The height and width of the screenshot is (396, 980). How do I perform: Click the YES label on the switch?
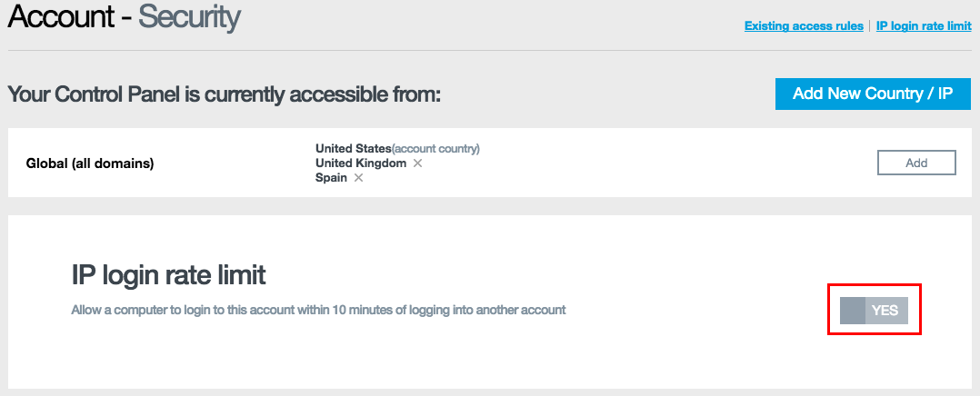(885, 311)
